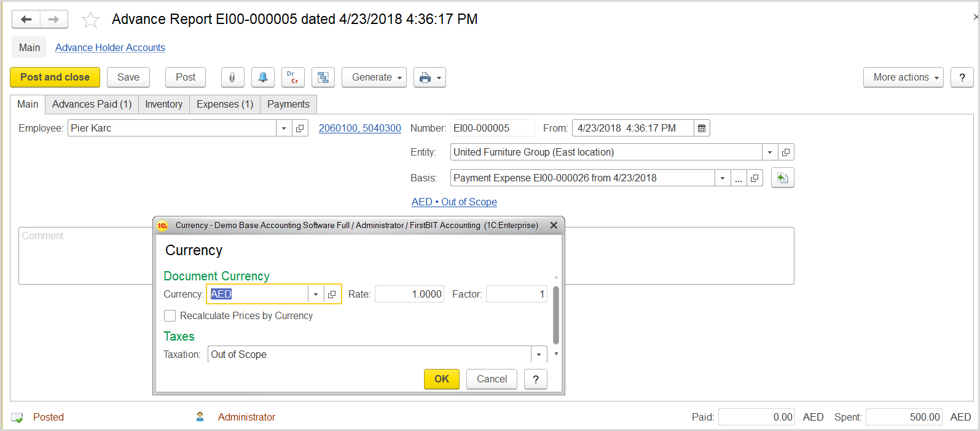The height and width of the screenshot is (431, 980).
Task: Click the help button in Currency dialog
Action: (536, 379)
